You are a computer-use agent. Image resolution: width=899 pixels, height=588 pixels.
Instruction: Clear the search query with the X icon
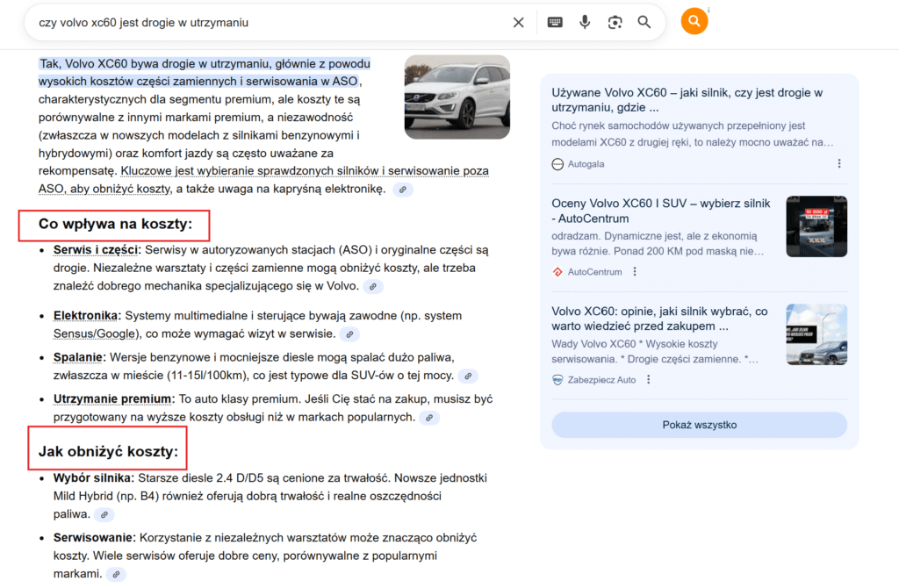518,21
